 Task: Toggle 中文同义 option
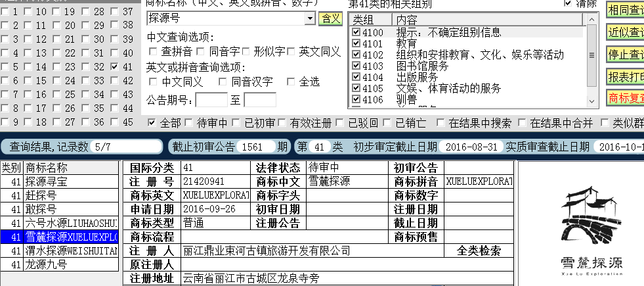coord(153,82)
